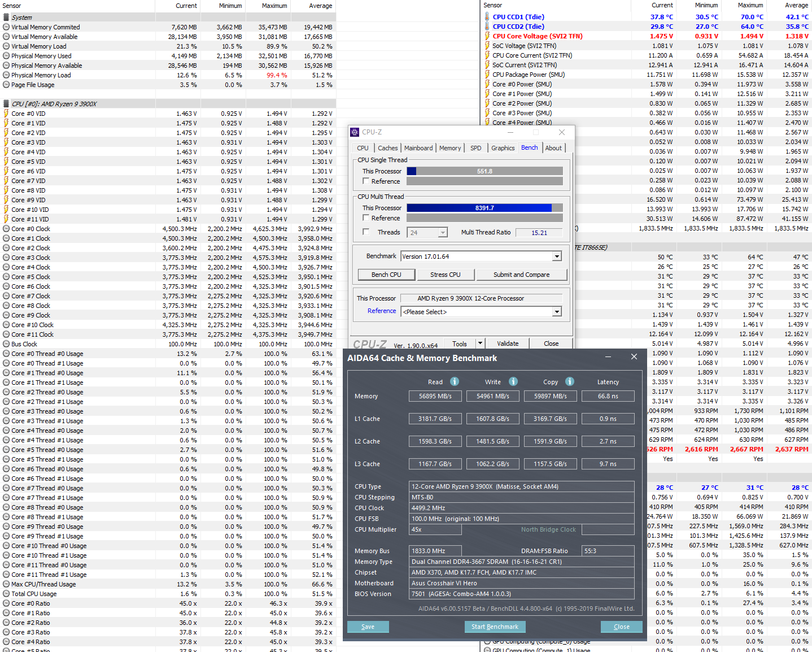Start the Stress CPU test
Image resolution: width=812 pixels, height=652 pixels.
[446, 275]
